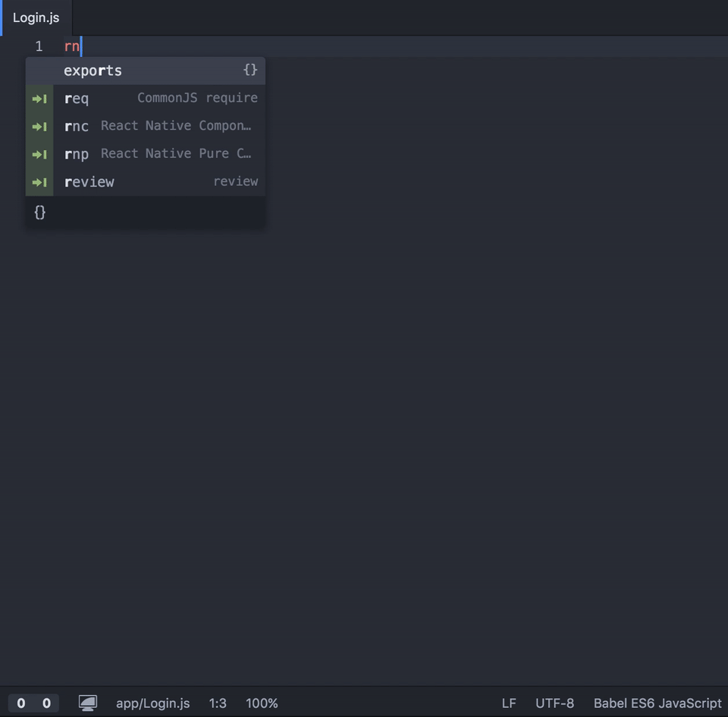Screen dimensions: 728x717
Task: Change the UTF-8 encoding selector
Action: 555,703
